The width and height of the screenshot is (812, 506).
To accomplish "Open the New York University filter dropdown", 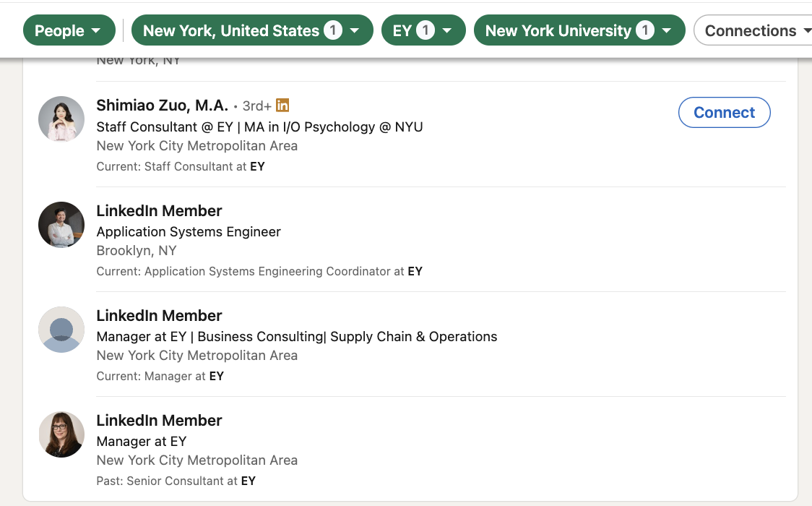I will point(579,30).
